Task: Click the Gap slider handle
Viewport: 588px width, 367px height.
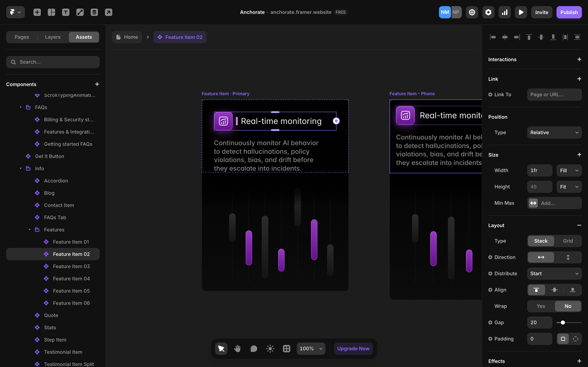Action: [563, 322]
